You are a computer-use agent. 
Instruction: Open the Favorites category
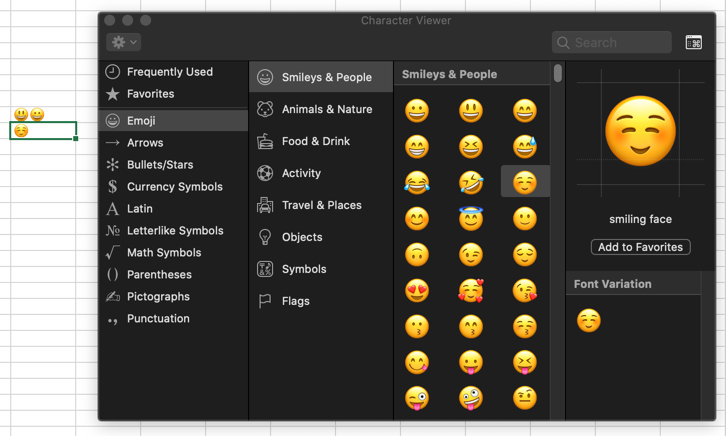[150, 94]
